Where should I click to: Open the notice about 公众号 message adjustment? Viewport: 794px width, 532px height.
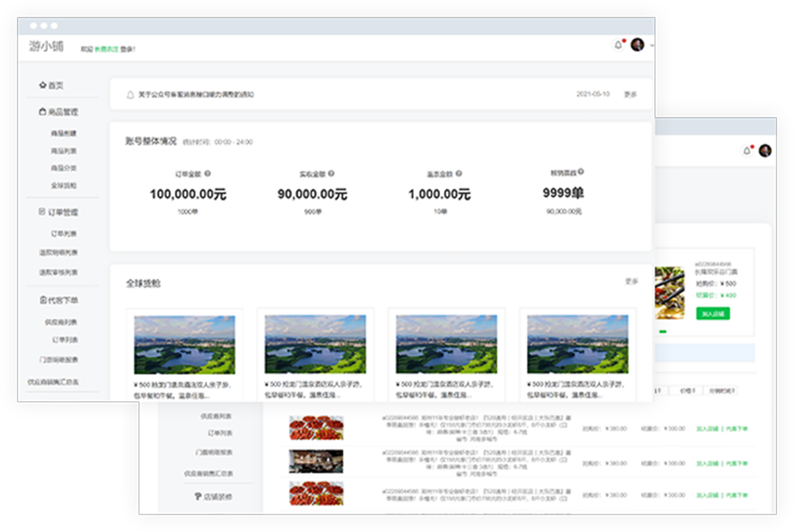tap(196, 95)
